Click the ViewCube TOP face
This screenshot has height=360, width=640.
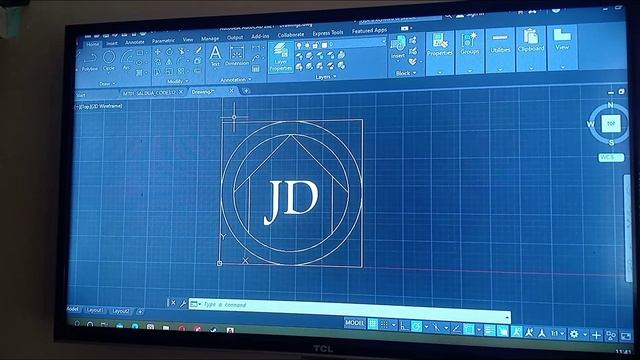pos(611,123)
